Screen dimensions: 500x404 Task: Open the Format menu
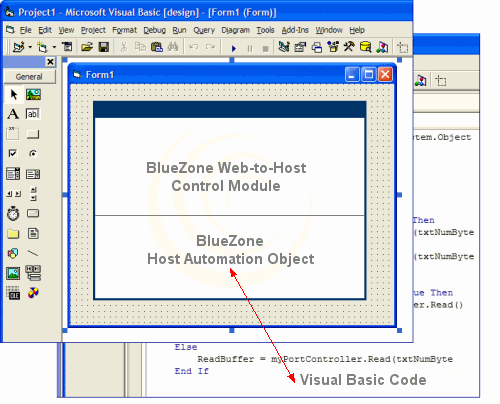[124, 30]
